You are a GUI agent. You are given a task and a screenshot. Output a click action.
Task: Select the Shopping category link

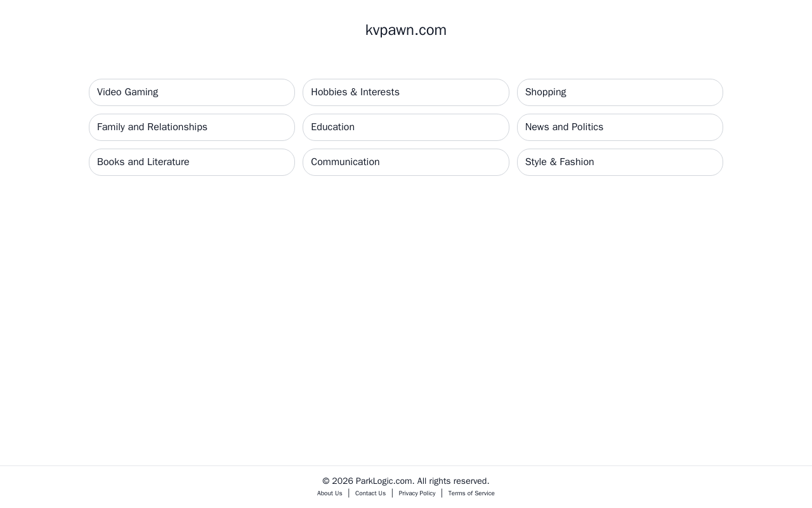(x=620, y=92)
